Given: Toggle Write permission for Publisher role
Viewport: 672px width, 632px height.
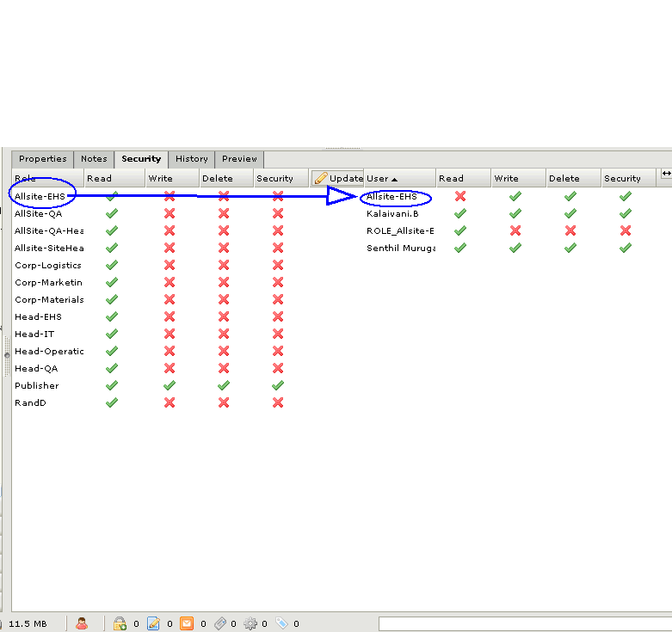Looking at the screenshot, I should (170, 385).
